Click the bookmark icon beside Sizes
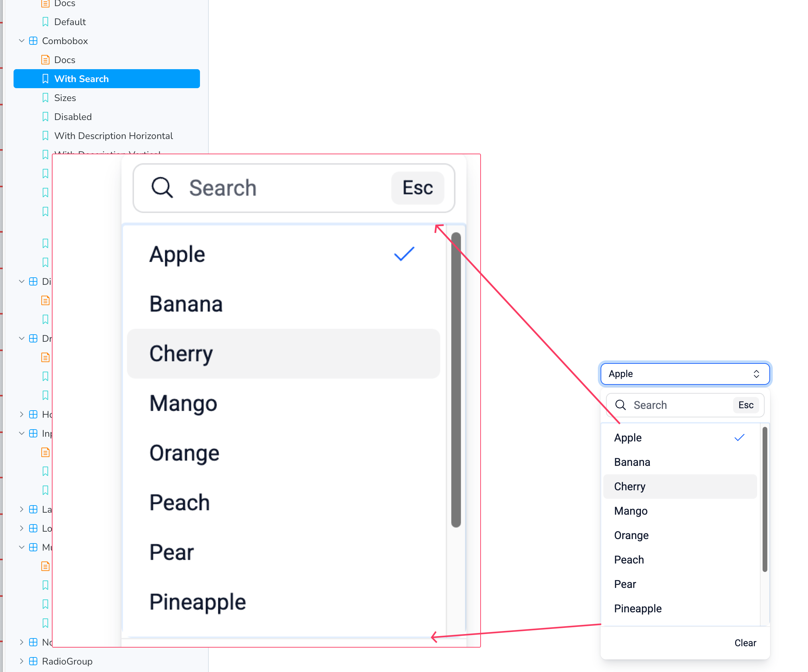The height and width of the screenshot is (672, 808). [45, 98]
